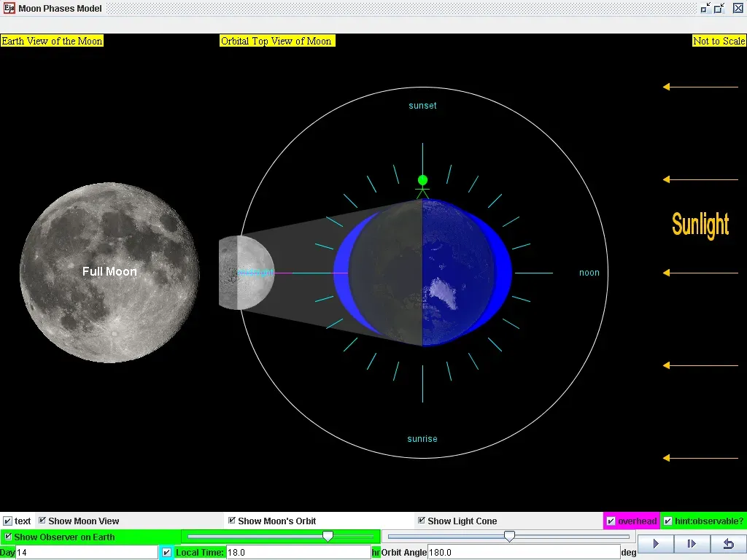Disable the Show Light Cone checkbox

[x=421, y=521]
